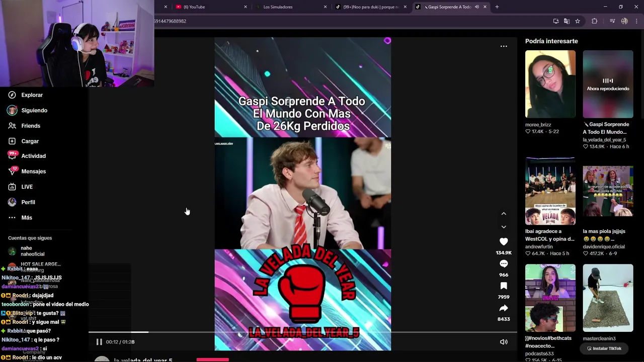Click the 00:12 / 01:28 timestamp
The image size is (644, 362).
coord(120,342)
